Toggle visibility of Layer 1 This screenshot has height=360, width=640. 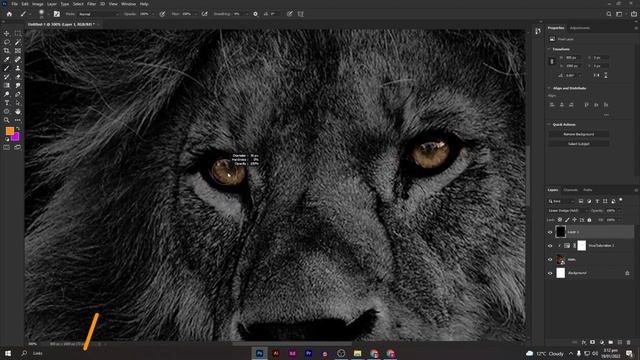pos(550,232)
